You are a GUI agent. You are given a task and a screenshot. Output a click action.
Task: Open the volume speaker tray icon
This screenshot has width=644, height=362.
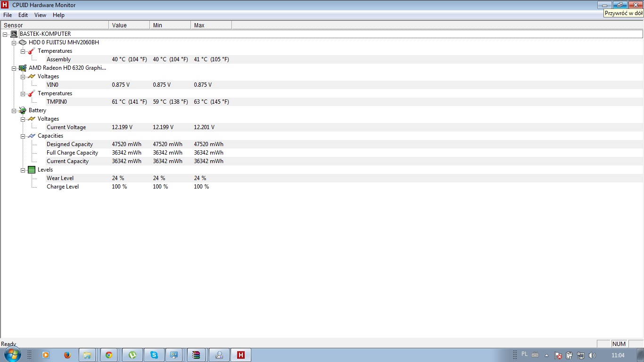pos(592,355)
